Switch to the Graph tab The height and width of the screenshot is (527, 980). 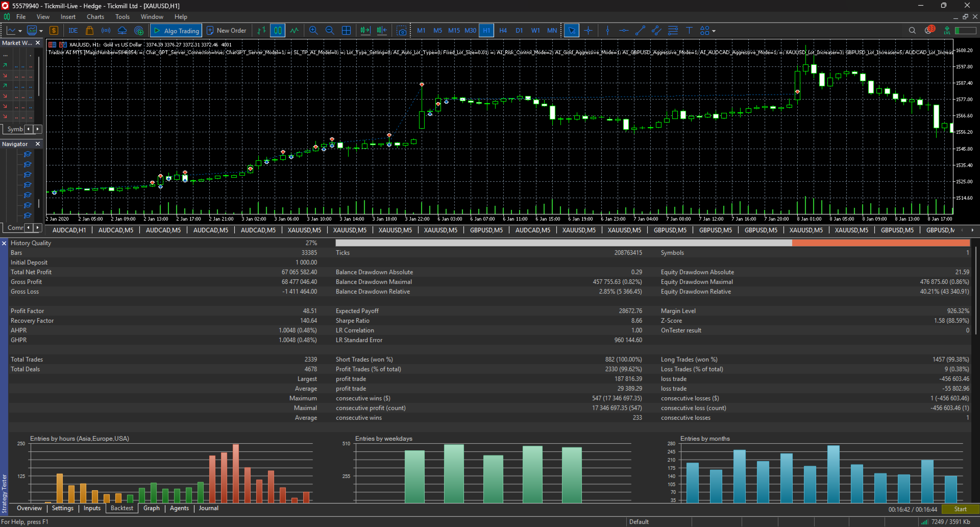click(x=152, y=508)
